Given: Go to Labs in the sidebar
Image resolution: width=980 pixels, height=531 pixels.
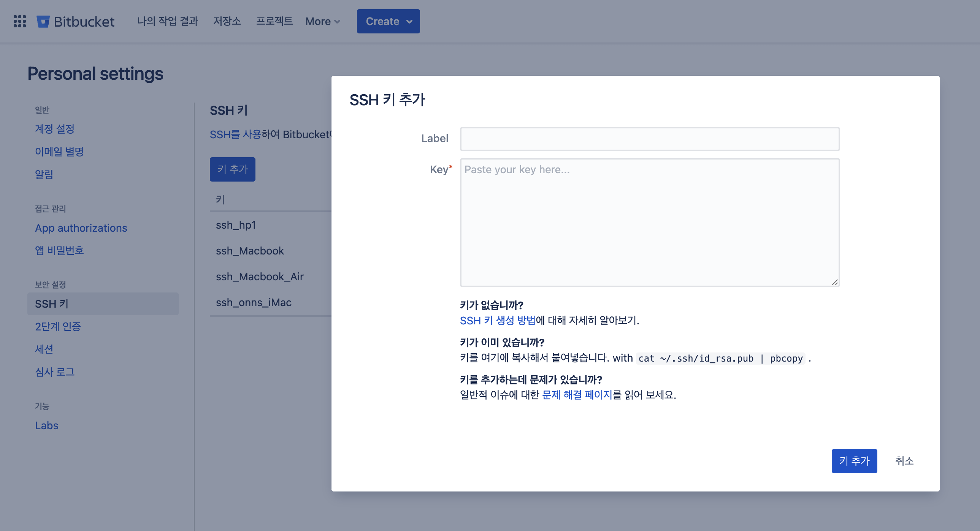Looking at the screenshot, I should [x=46, y=425].
